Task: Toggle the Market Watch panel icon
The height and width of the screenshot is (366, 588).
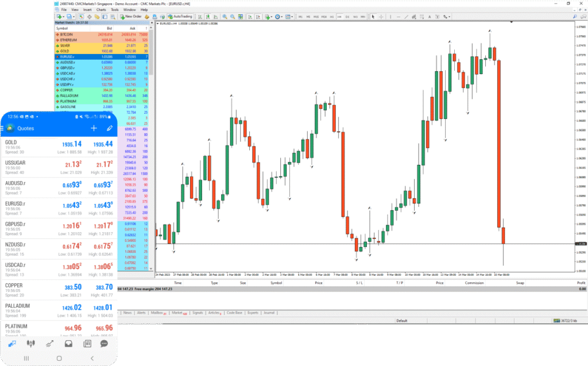Action: click(82, 17)
